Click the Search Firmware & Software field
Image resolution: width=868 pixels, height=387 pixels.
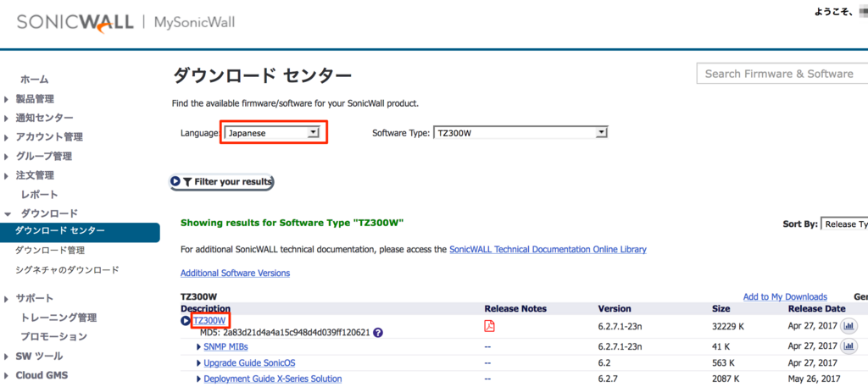coord(782,74)
